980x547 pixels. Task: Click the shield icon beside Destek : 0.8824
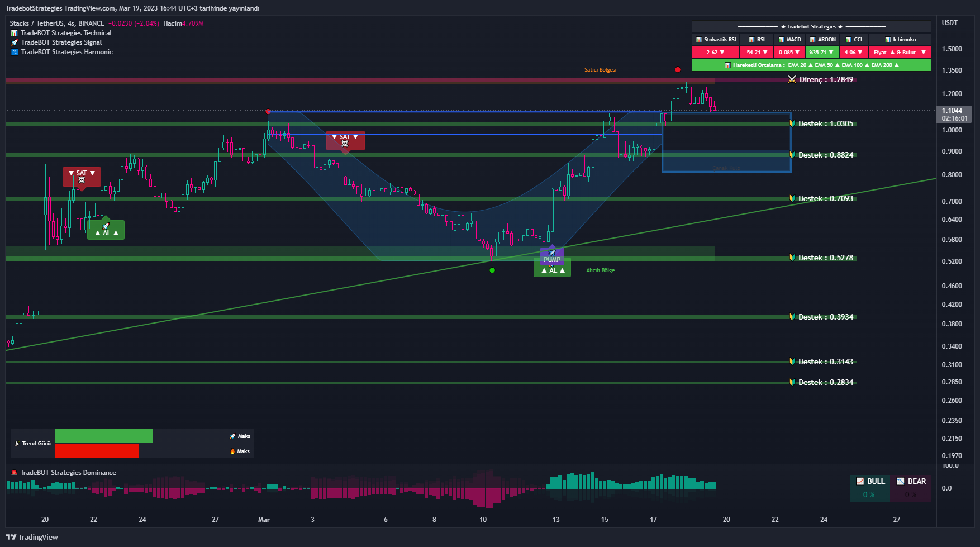tap(792, 155)
